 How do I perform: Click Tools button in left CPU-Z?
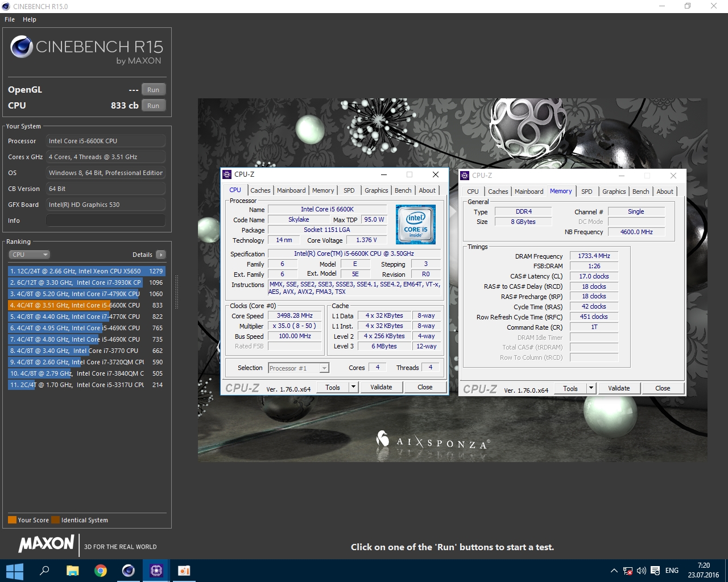pos(333,387)
